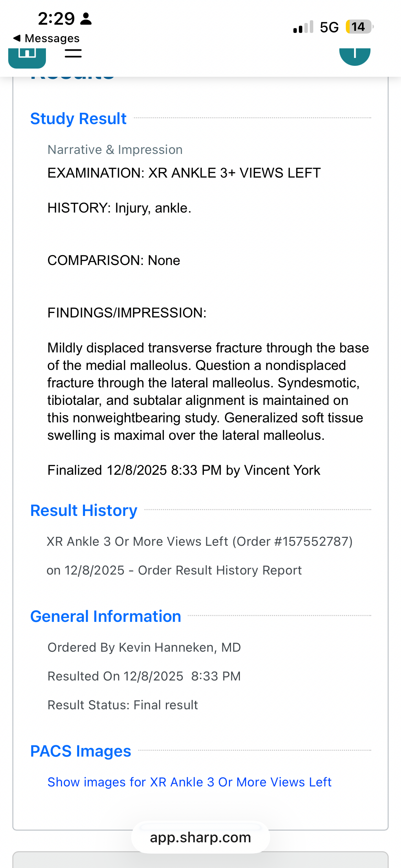This screenshot has height=868, width=401.
Task: Return to Messages app label
Action: pyautogui.click(x=52, y=38)
